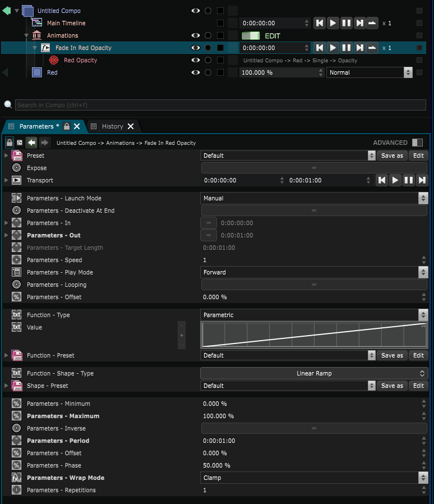This screenshot has height=504, width=434.
Task: Click the Animations library icon
Action: 37,35
